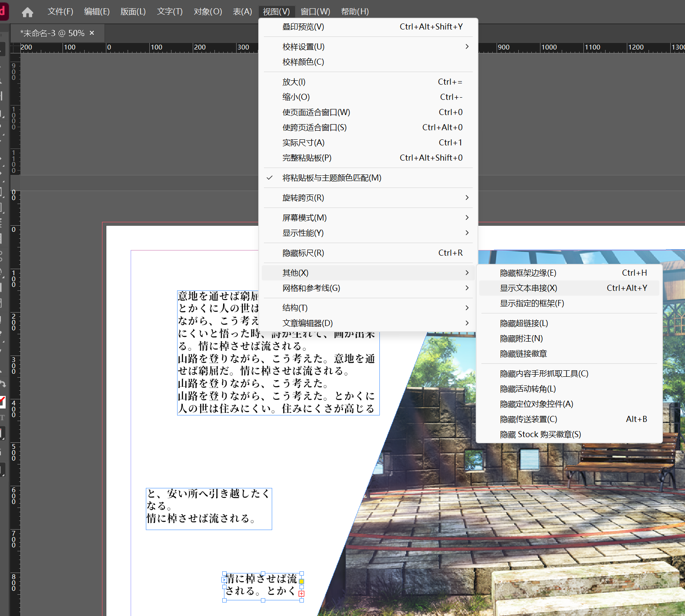Open the 窗口(W) menu
This screenshot has width=685, height=616.
tap(315, 12)
